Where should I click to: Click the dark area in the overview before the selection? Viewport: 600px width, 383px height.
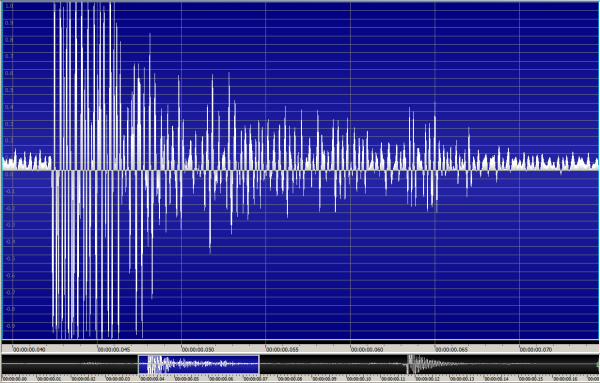[70, 364]
